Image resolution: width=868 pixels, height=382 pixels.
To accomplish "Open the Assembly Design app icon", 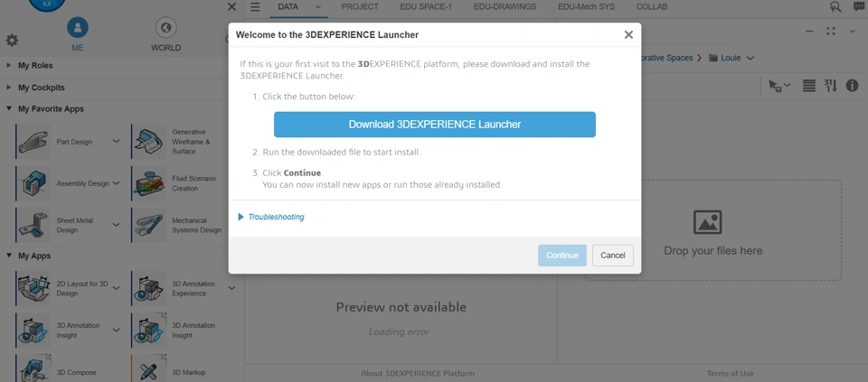I will tap(33, 183).
